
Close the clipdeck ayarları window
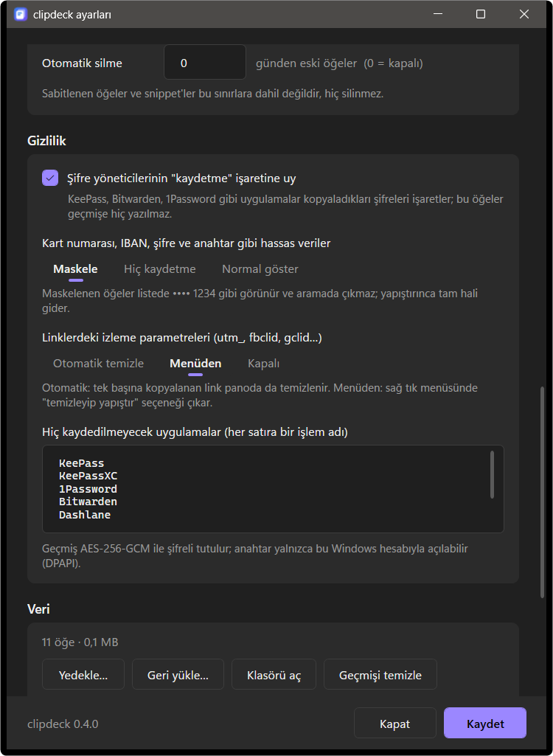click(524, 15)
